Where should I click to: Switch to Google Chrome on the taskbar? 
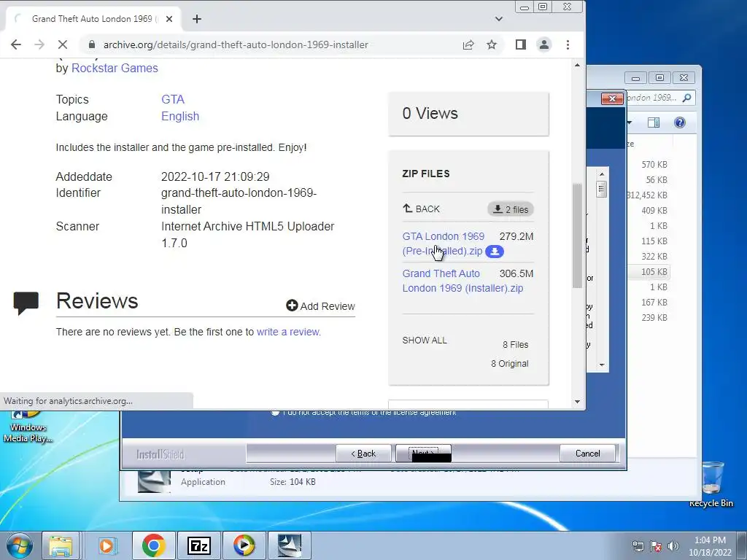click(x=153, y=545)
